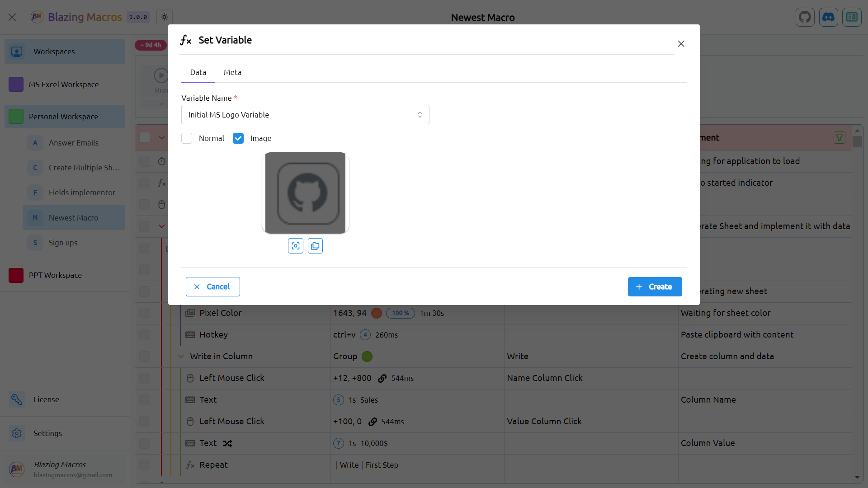
Task: Expand the table header chevron
Action: tap(161, 138)
